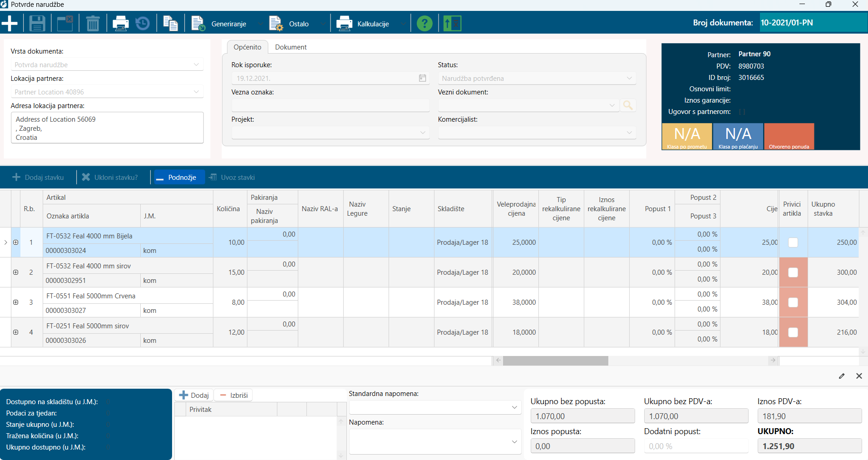Screen dimensions: 868x460
Task: Toggle Privici artikla checkbox for row 2
Action: tap(793, 272)
